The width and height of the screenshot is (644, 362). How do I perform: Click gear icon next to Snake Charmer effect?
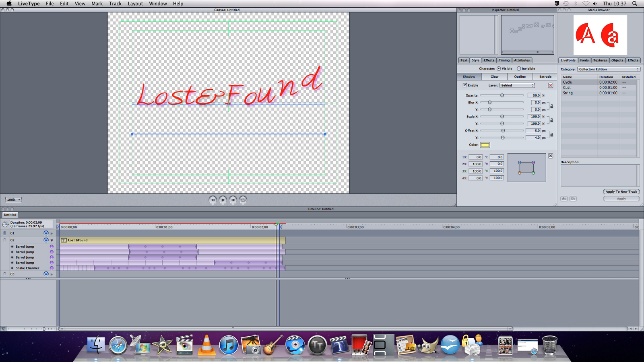pyautogui.click(x=12, y=268)
